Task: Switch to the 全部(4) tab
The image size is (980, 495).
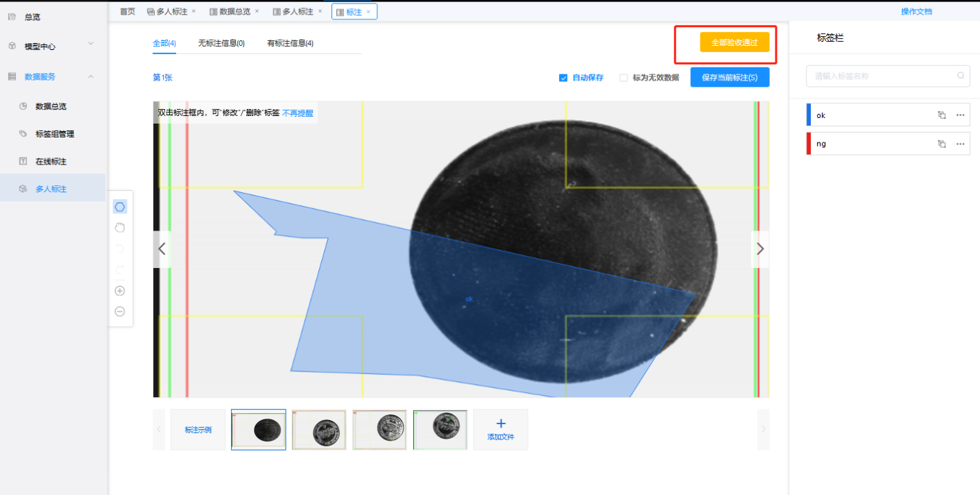Action: point(164,43)
